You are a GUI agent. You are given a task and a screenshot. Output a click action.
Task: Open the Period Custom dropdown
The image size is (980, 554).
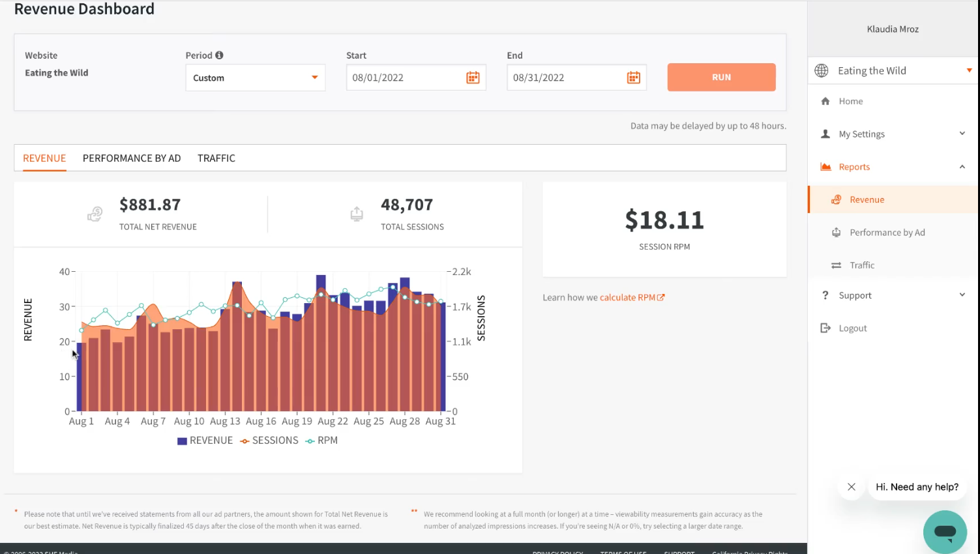click(x=256, y=78)
